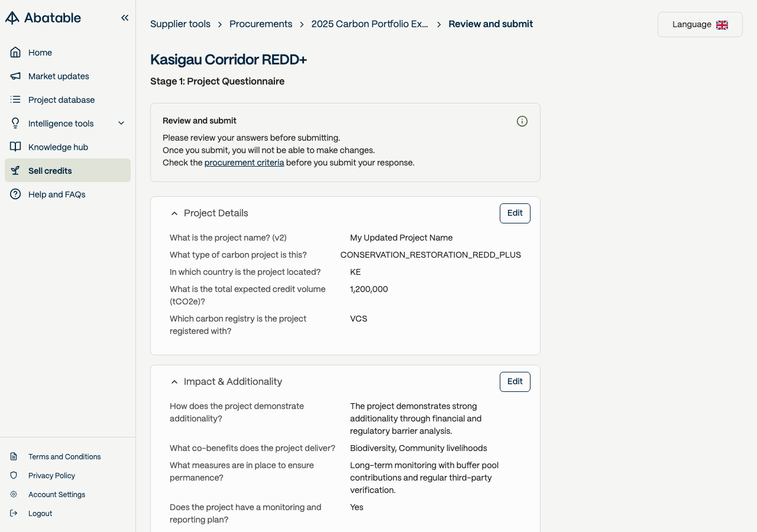The height and width of the screenshot is (532, 757).
Task: Edit the Project Details section
Action: [x=515, y=213]
